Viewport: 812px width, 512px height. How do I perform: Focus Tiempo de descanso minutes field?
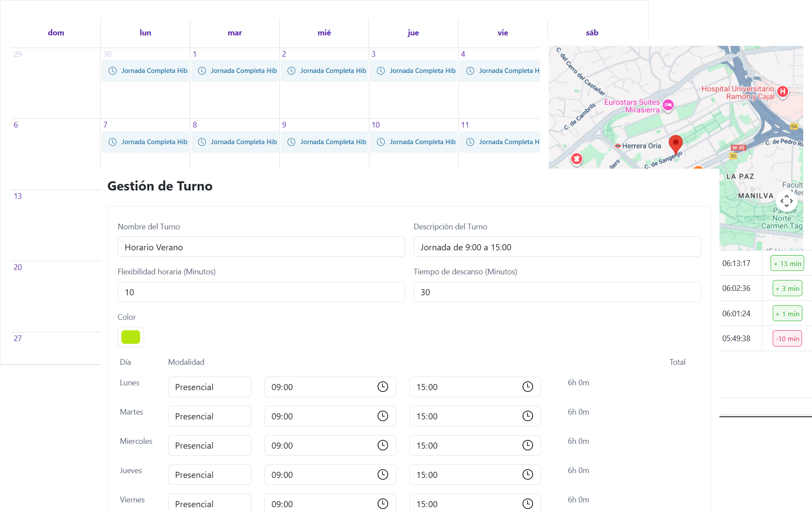point(557,292)
